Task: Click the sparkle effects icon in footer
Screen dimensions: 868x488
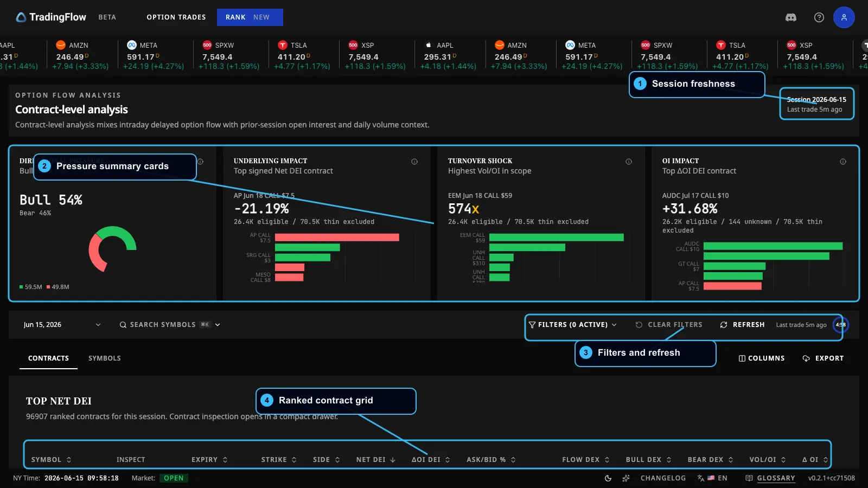Action: coord(626,478)
